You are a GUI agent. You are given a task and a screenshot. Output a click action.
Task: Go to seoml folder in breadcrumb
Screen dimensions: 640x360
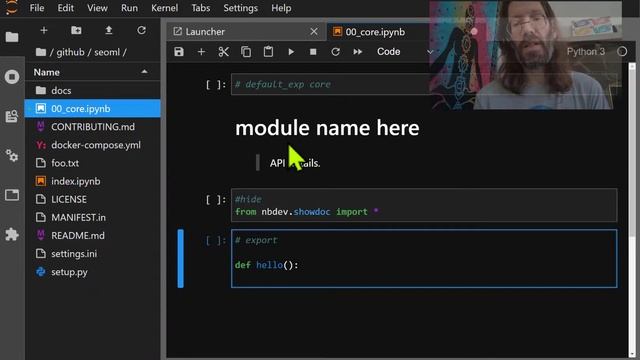[x=107, y=52]
